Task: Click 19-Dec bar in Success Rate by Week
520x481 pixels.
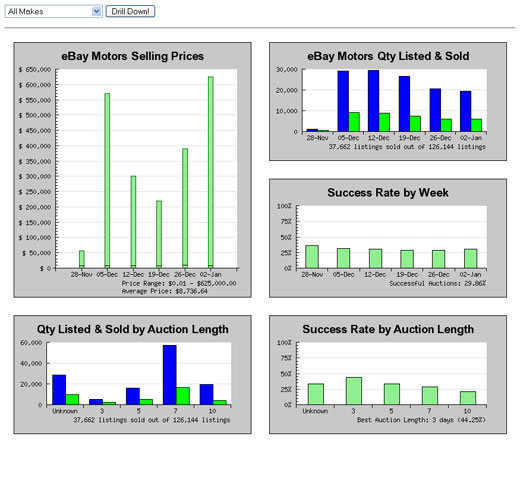Action: tap(407, 259)
